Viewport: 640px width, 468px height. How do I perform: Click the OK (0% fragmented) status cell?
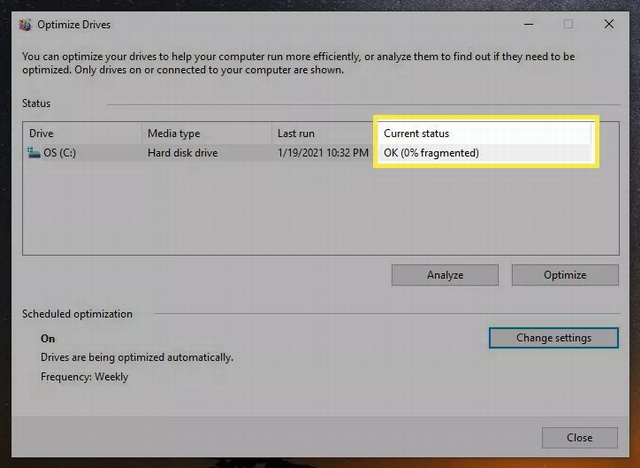(431, 153)
